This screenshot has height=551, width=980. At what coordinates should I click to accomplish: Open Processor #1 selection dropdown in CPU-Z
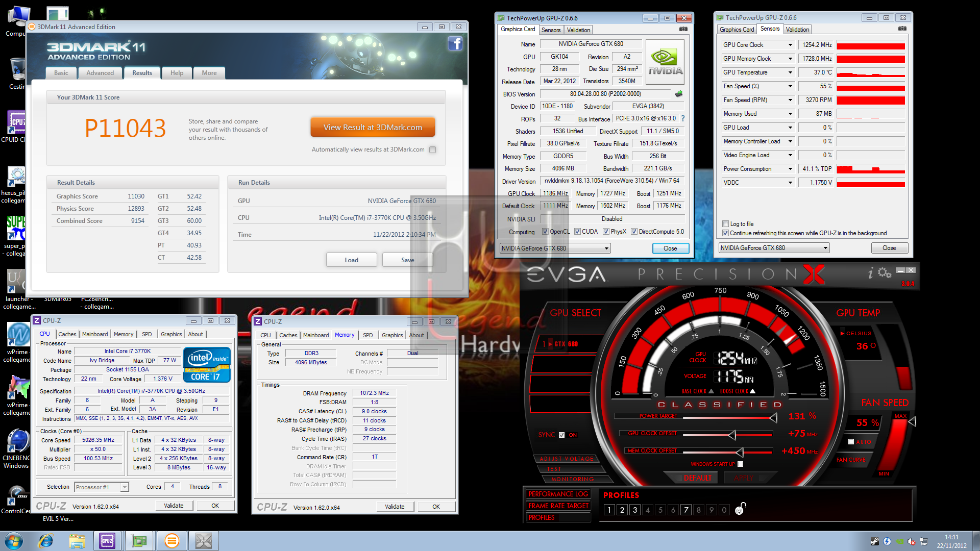(x=102, y=487)
